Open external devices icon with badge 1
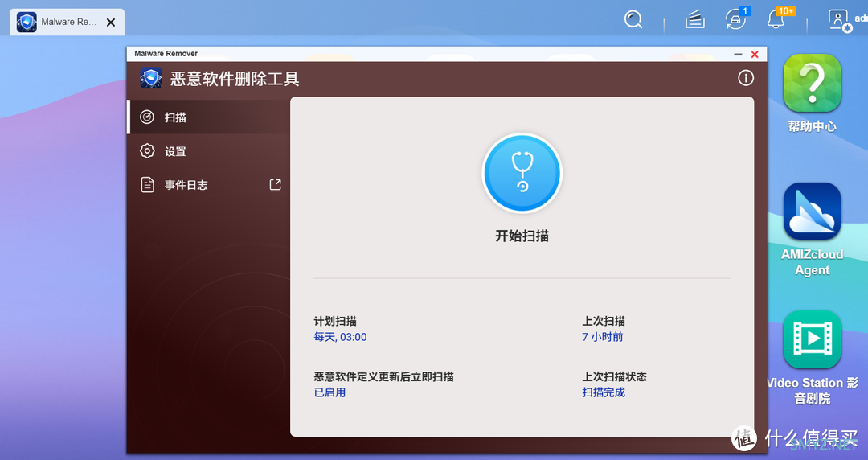Screen dimensions: 868x460 pyautogui.click(x=737, y=19)
